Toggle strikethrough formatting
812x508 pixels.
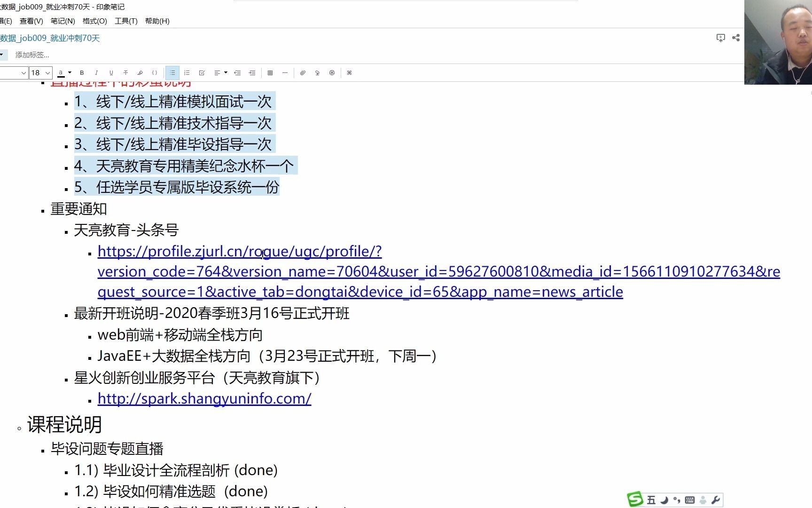[125, 73]
